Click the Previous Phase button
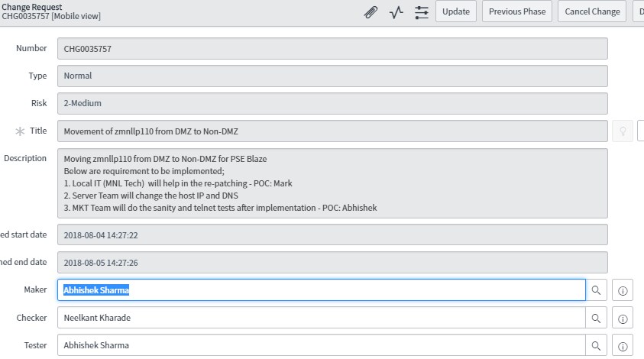This screenshot has height=359, width=644. point(517,11)
